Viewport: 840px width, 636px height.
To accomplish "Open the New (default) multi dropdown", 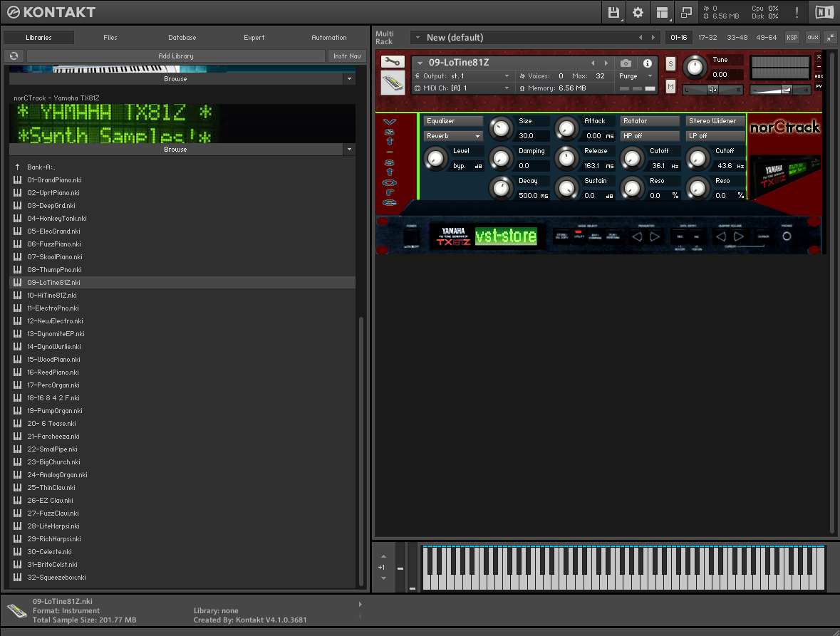I will [418, 38].
